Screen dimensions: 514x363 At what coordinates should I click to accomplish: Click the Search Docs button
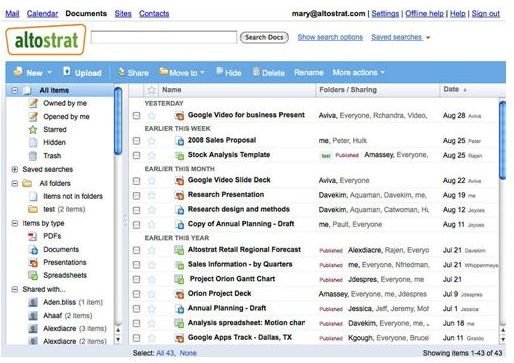click(264, 37)
